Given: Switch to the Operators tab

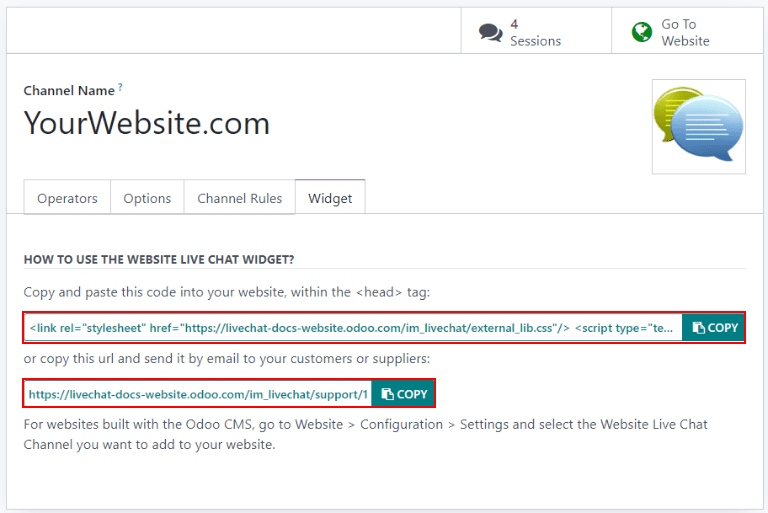Looking at the screenshot, I should (x=67, y=198).
